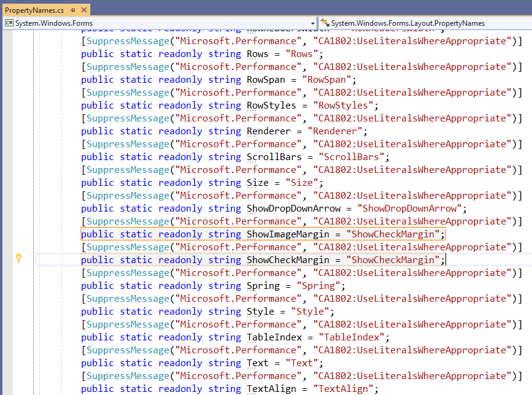
Task: Click the Renderer field name
Action: click(x=268, y=131)
